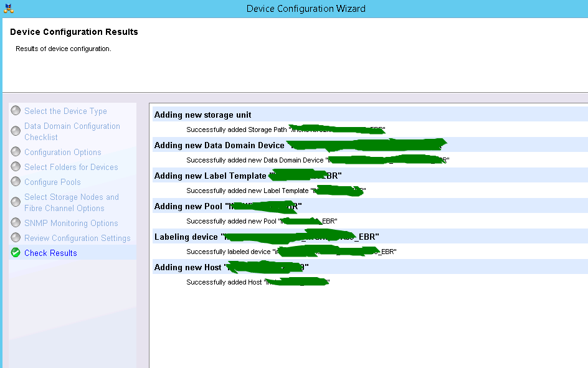
Task: Click Successfully added new Label Template line
Action: (x=276, y=191)
